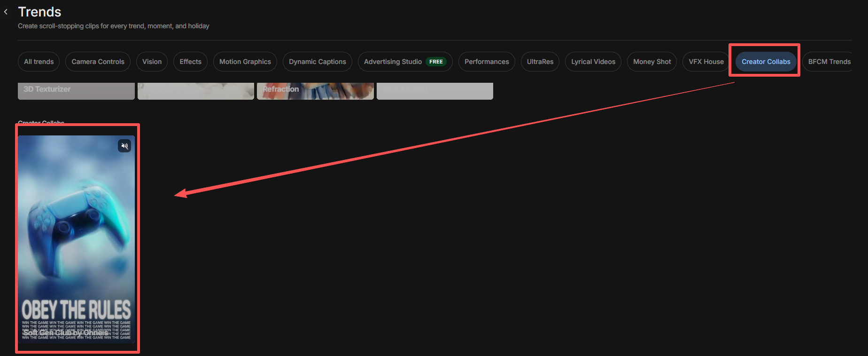This screenshot has width=868, height=356.
Task: Select the All trends filter
Action: pyautogui.click(x=39, y=62)
